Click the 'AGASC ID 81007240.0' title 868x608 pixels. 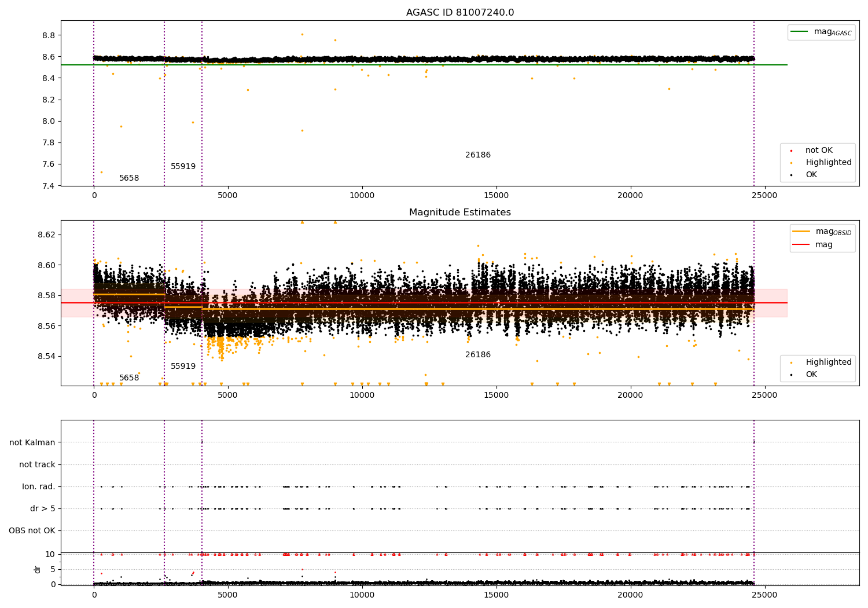click(460, 13)
